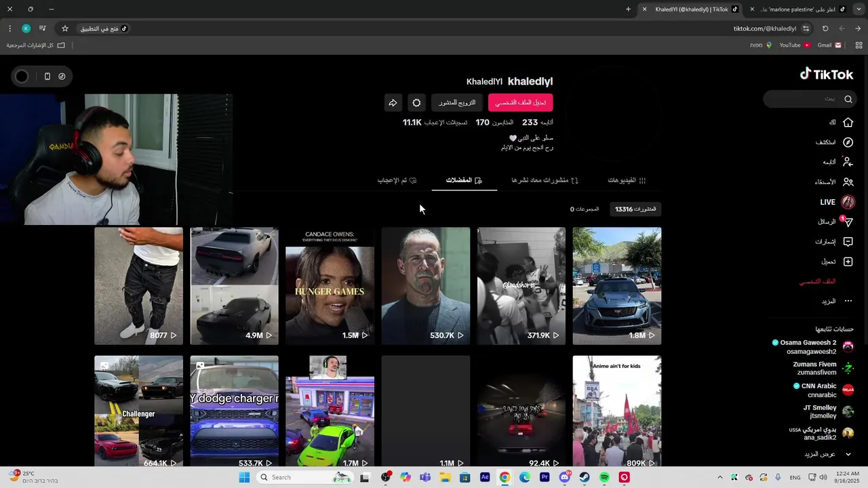Open Chrome profile avatar K
The image size is (868, 488).
[x=26, y=28]
